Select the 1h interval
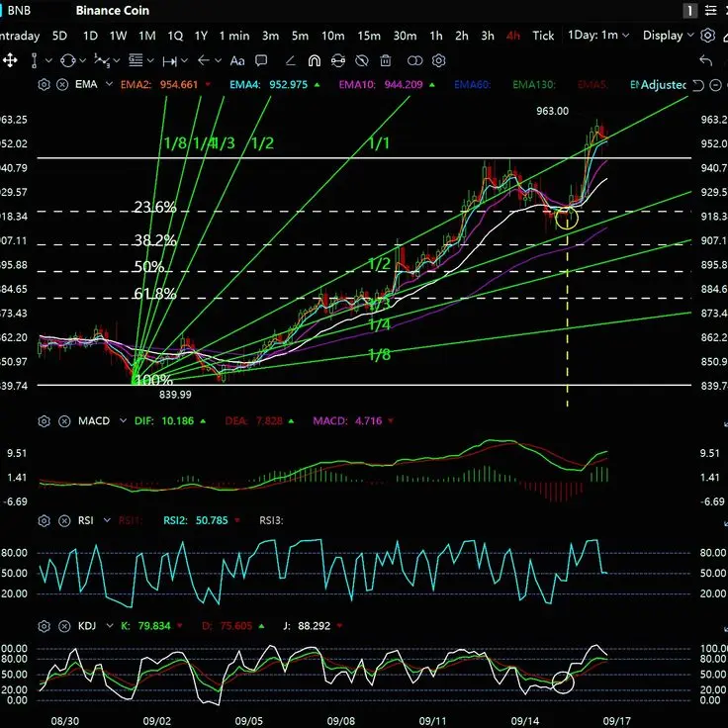This screenshot has height=728, width=728. point(435,36)
